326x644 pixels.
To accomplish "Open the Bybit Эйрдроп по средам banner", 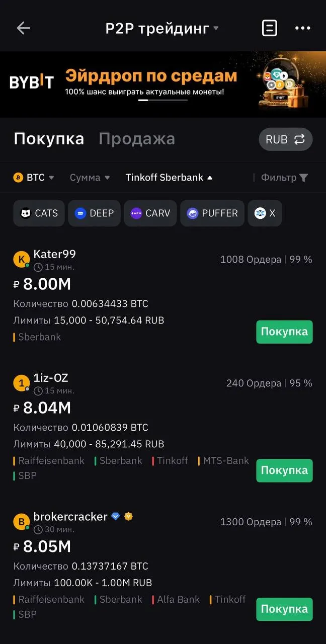I will [151, 80].
